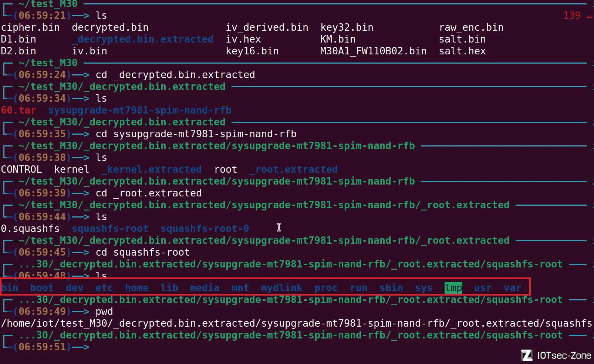Click the etc directory in listing
This screenshot has width=594, height=364.
point(104,288)
